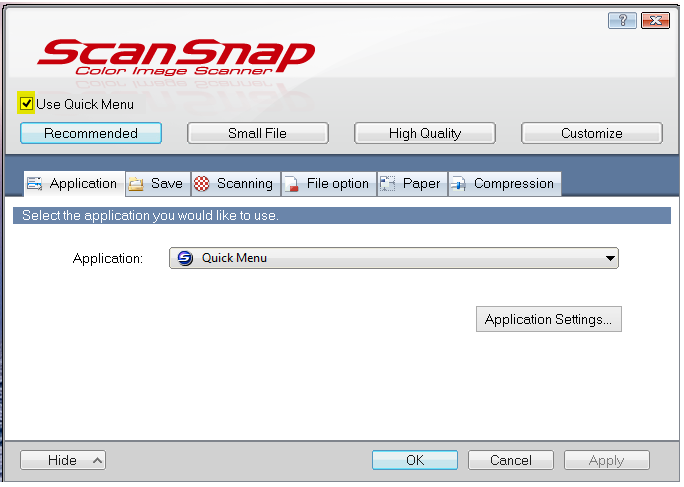Collapse the settings with Hide button
The image size is (684, 487).
63,460
